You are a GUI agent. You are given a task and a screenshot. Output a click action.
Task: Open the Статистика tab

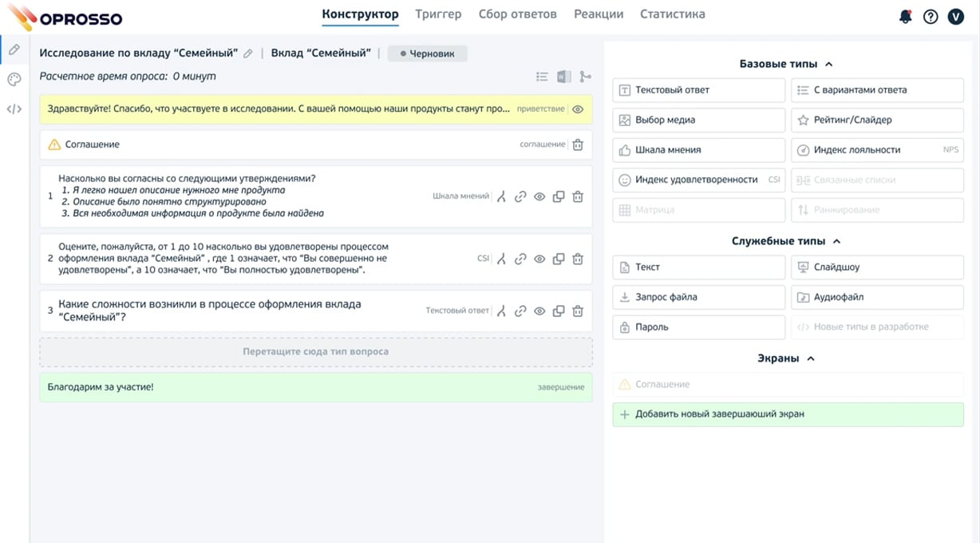coord(672,14)
